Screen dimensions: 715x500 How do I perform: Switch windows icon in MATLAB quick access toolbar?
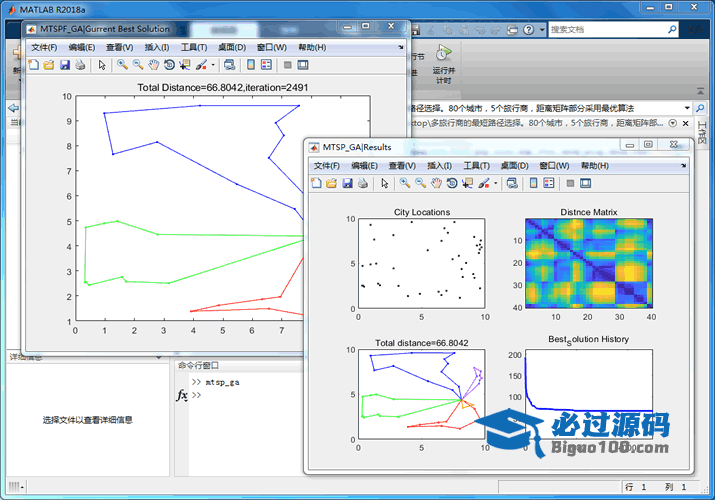point(513,30)
